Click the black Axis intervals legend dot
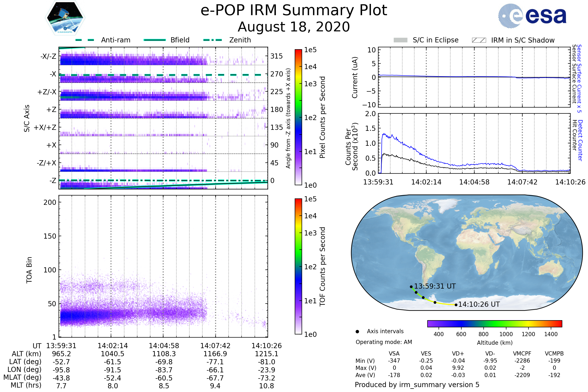Viewport: 588px width, 392px height. tap(357, 331)
